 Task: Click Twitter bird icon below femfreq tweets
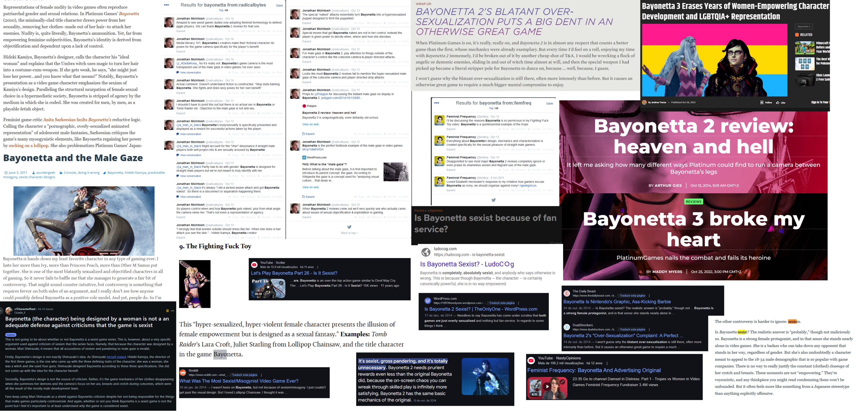[493, 200]
